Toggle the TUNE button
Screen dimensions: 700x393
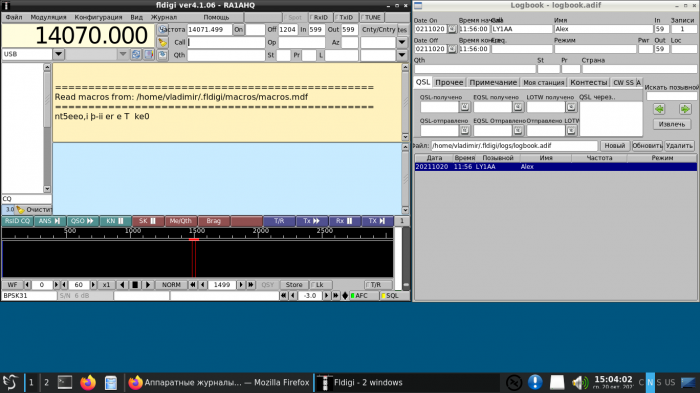(x=372, y=17)
